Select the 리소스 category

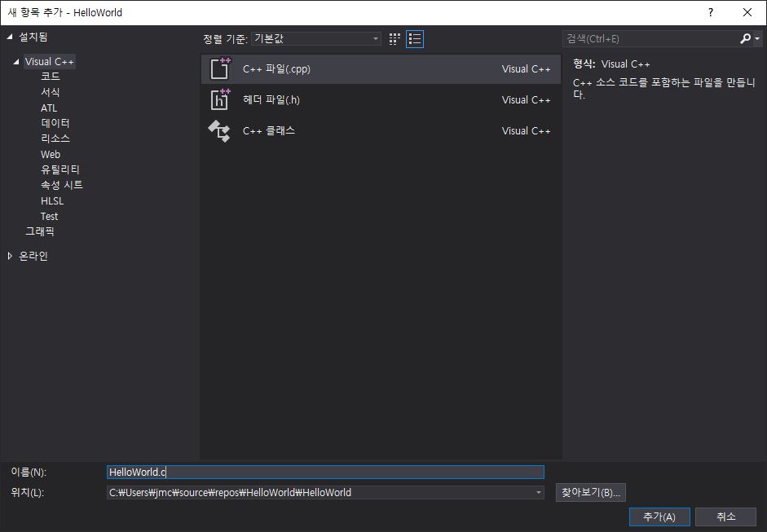point(55,138)
